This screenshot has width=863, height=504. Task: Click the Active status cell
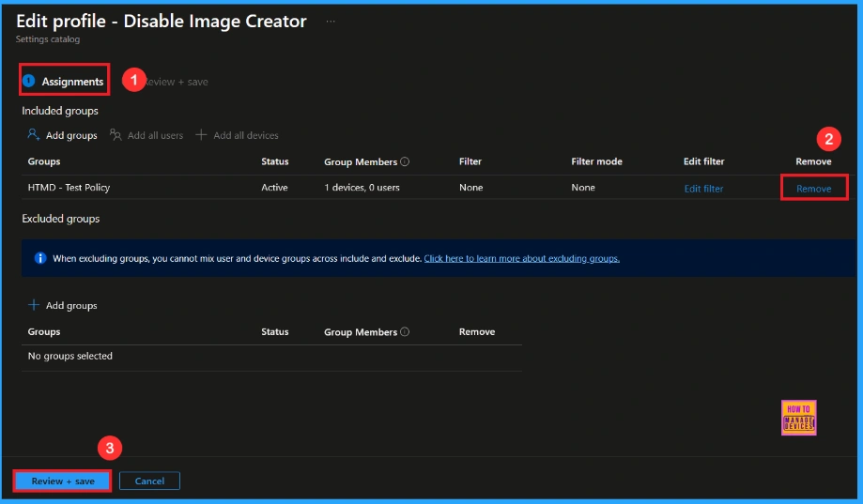pos(274,188)
